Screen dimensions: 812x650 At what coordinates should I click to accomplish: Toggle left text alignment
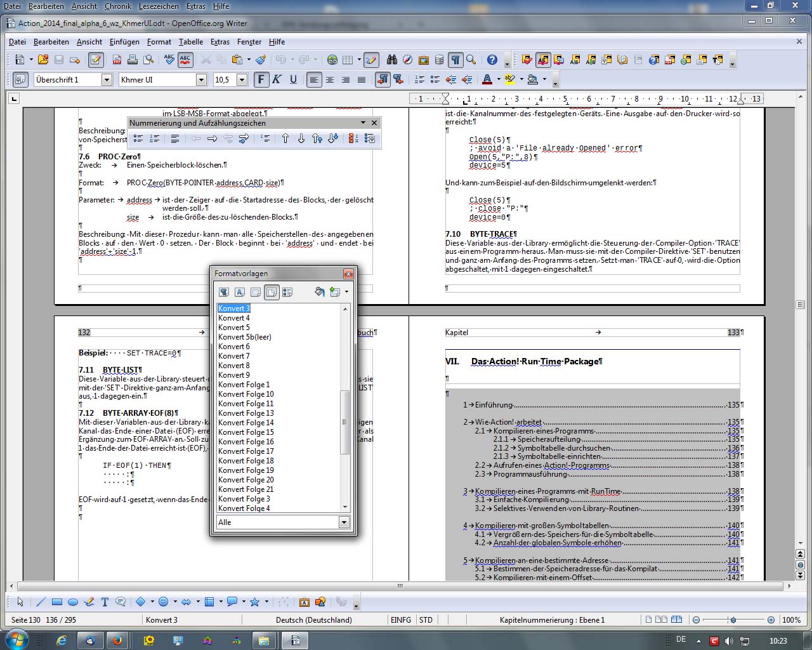click(314, 79)
